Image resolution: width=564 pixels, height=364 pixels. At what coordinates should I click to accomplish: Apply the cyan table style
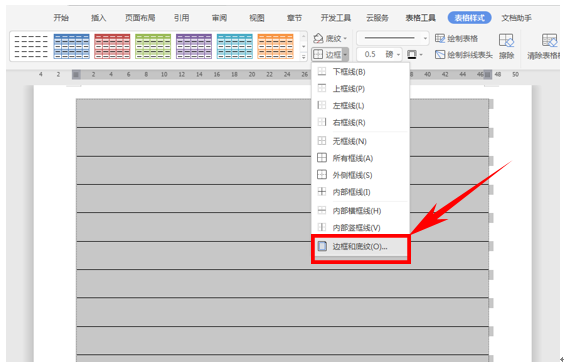click(x=235, y=46)
